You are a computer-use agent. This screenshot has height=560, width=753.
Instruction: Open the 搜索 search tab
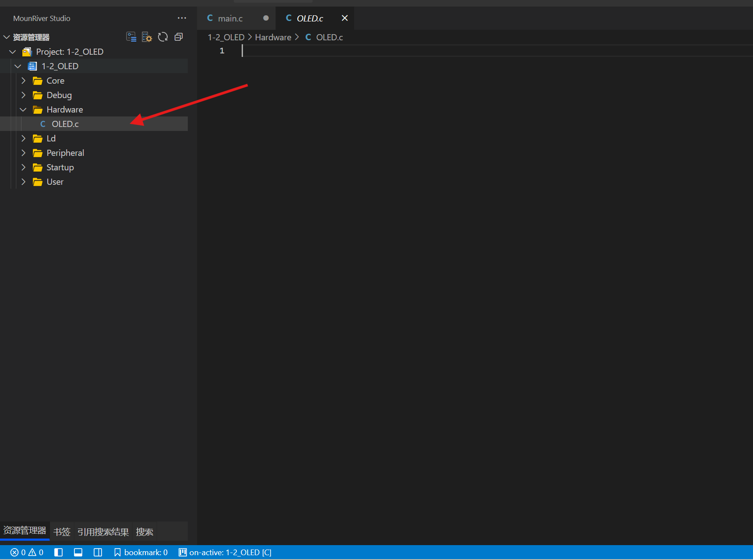tap(144, 532)
